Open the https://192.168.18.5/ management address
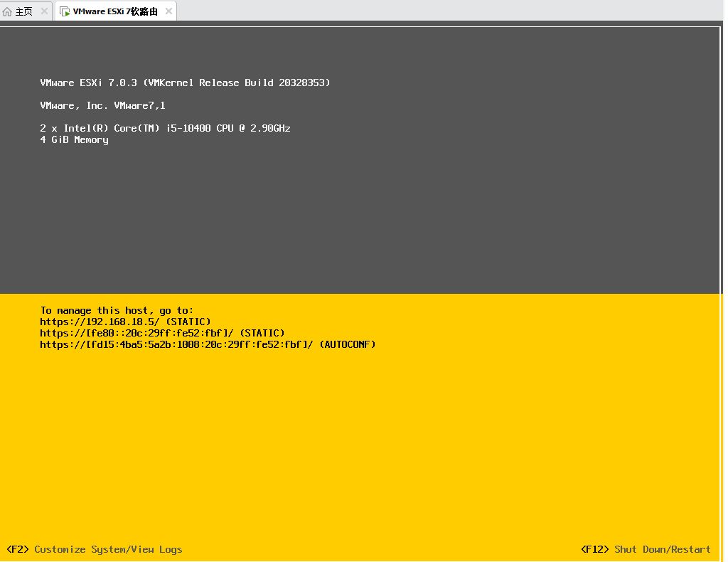Screen dimensions: 728x562 (100, 322)
